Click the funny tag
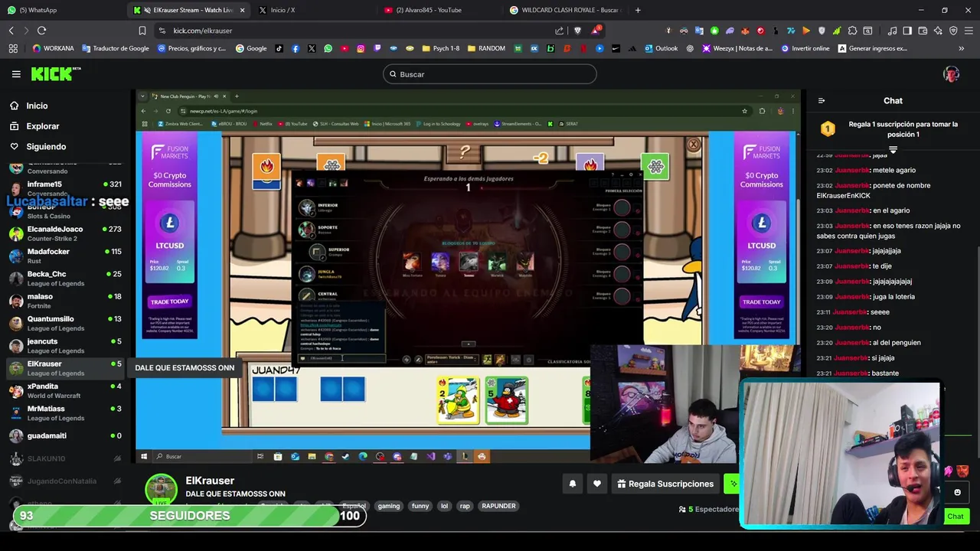 coord(420,506)
